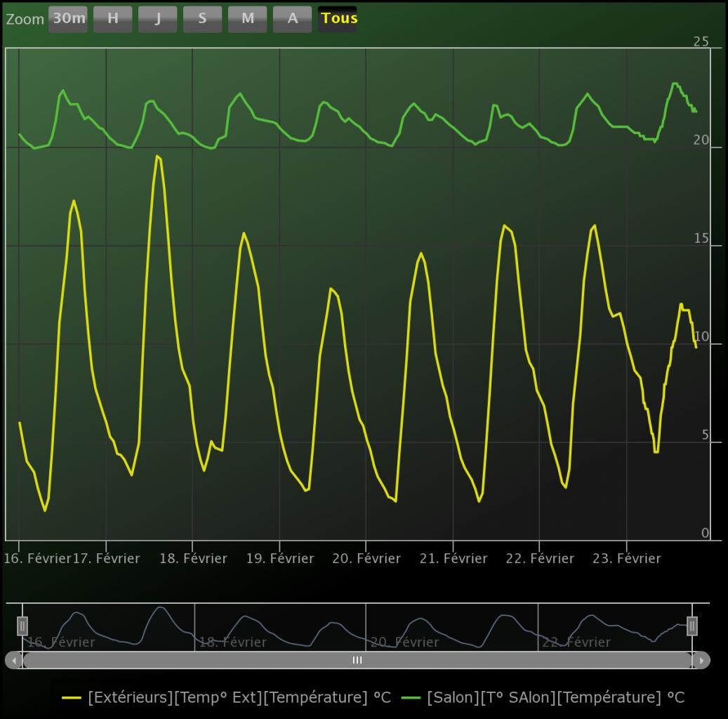Click the 19. Février x-axis label
Viewport: 728px width, 719px height.
coord(280,558)
